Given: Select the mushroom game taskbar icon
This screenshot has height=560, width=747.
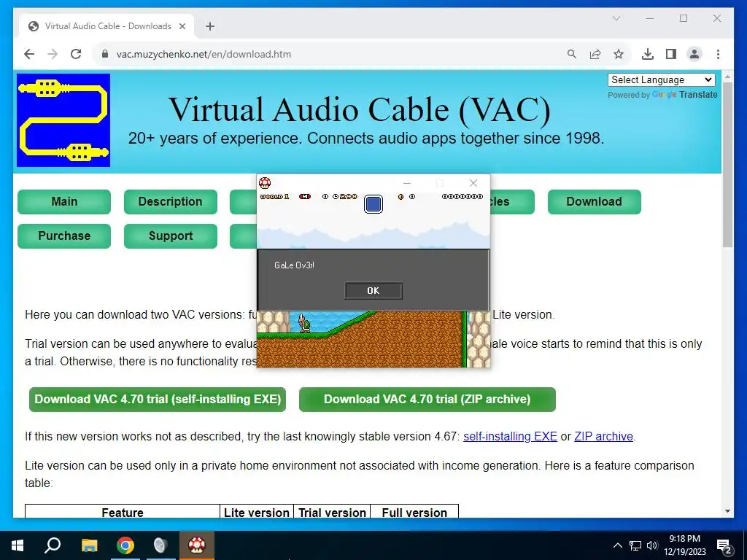Looking at the screenshot, I should [x=197, y=545].
